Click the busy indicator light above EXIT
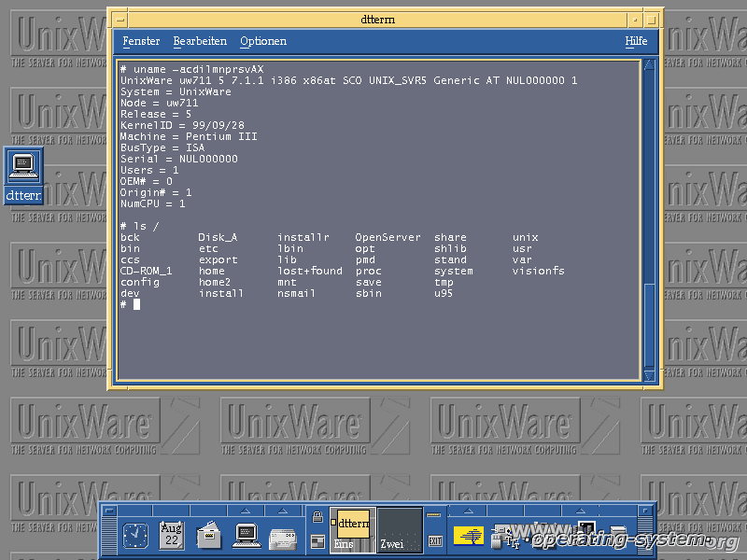The width and height of the screenshot is (747, 560). [433, 515]
